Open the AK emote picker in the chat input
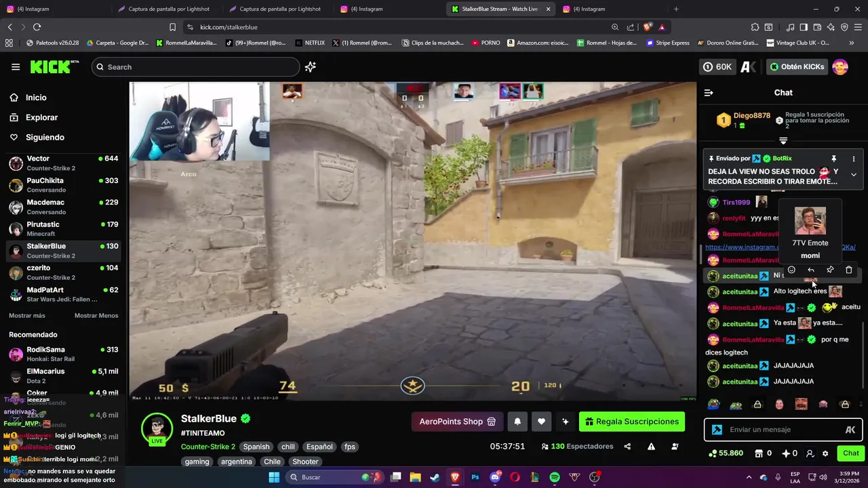Viewport: 868px width, 488px height. 850,430
